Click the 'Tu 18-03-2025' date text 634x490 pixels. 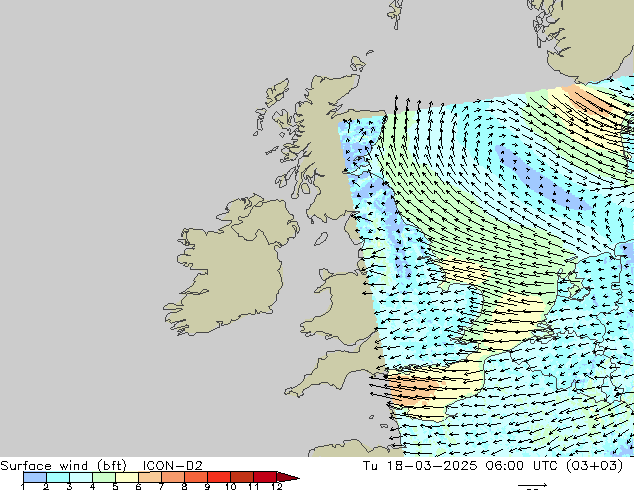click(x=420, y=466)
